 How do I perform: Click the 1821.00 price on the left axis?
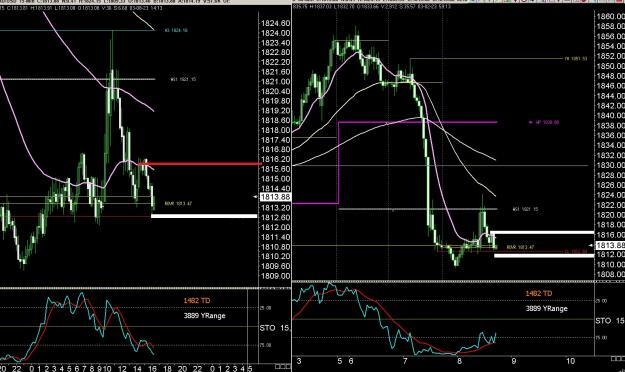pyautogui.click(x=275, y=82)
